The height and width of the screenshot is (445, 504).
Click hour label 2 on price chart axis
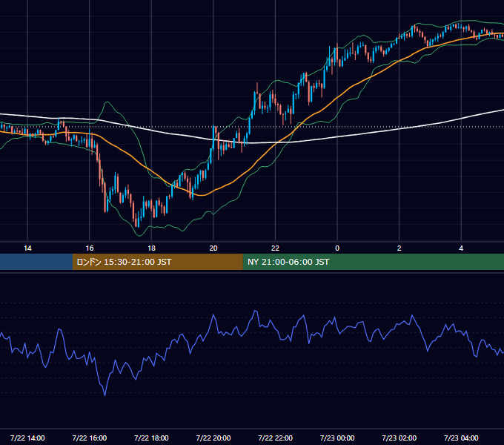tap(399, 248)
